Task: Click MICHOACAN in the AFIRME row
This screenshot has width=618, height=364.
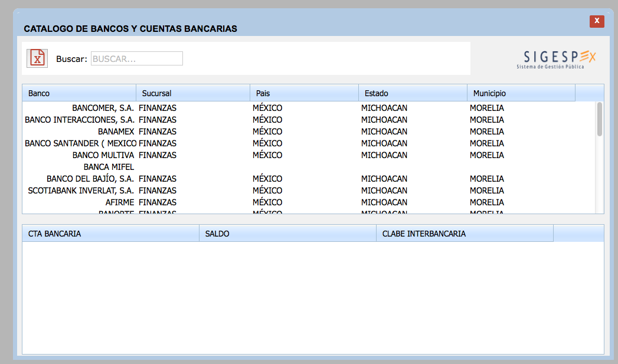Action: tap(384, 202)
